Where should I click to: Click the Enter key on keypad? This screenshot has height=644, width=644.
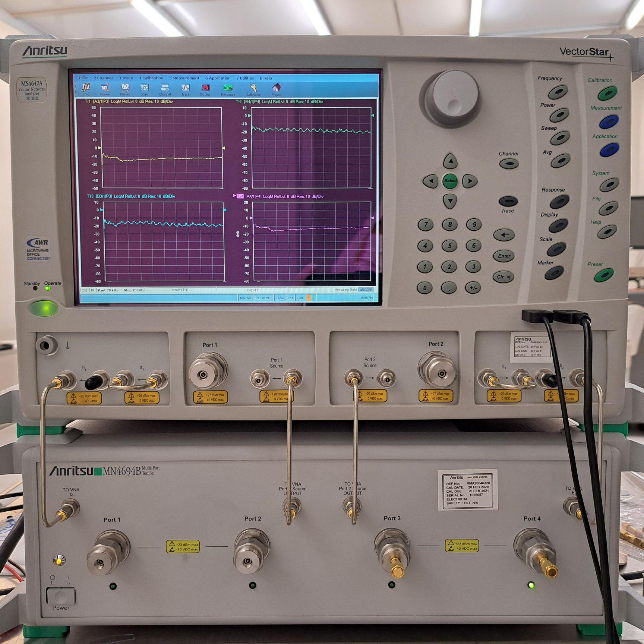pos(504,256)
